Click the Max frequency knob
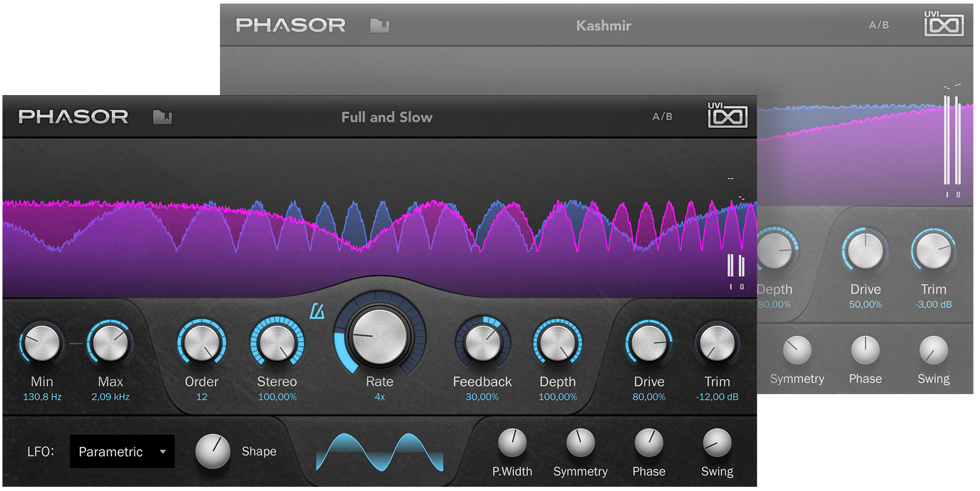980x491 pixels. click(x=111, y=343)
